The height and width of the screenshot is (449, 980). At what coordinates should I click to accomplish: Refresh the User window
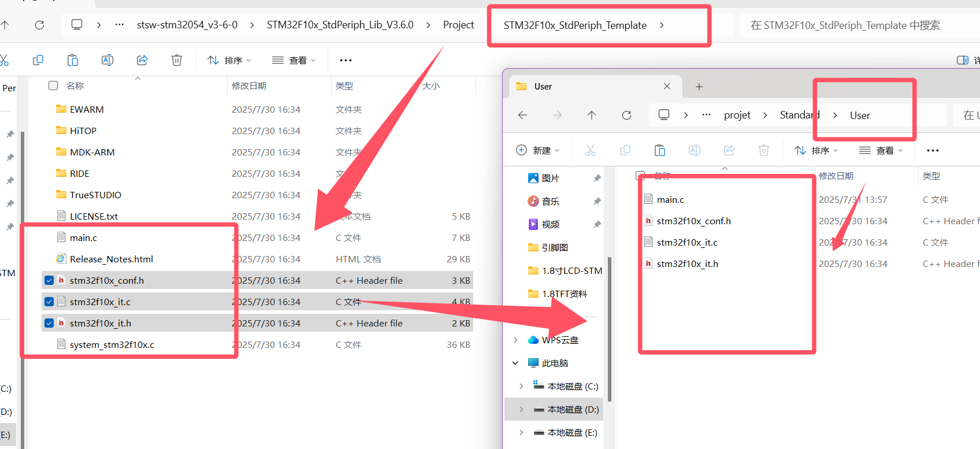coord(626,115)
